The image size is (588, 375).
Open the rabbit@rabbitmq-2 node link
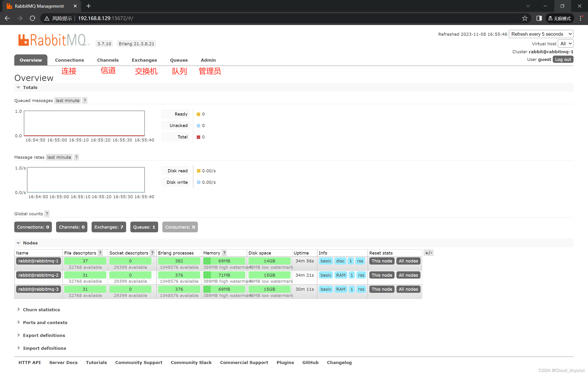click(38, 275)
